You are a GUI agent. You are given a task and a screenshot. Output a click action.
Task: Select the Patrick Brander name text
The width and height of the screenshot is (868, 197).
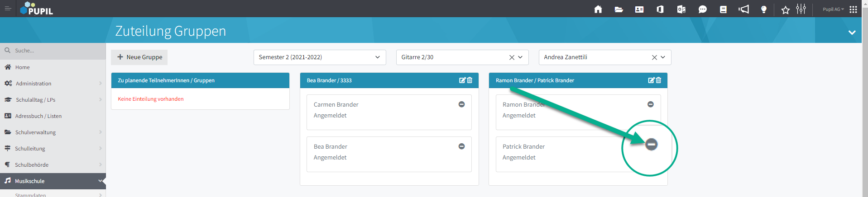[523, 146]
